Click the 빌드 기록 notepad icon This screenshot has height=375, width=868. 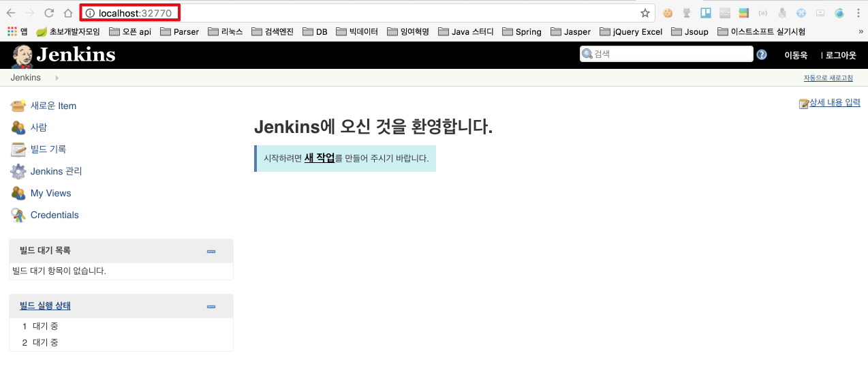tap(18, 149)
